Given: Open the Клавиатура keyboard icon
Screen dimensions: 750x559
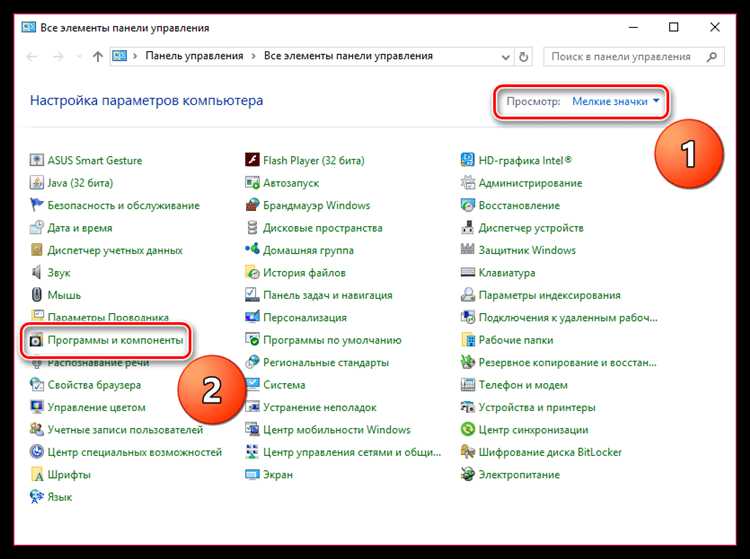Looking at the screenshot, I should 467,273.
